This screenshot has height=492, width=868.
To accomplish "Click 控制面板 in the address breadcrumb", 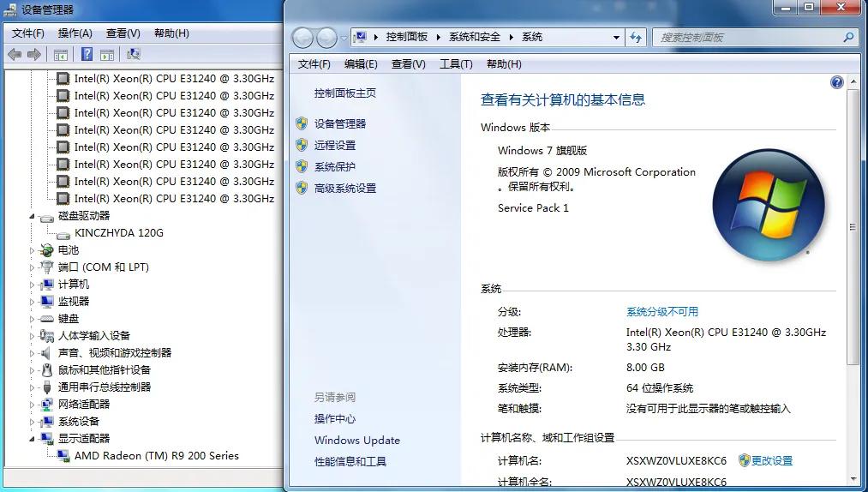I will tap(407, 37).
